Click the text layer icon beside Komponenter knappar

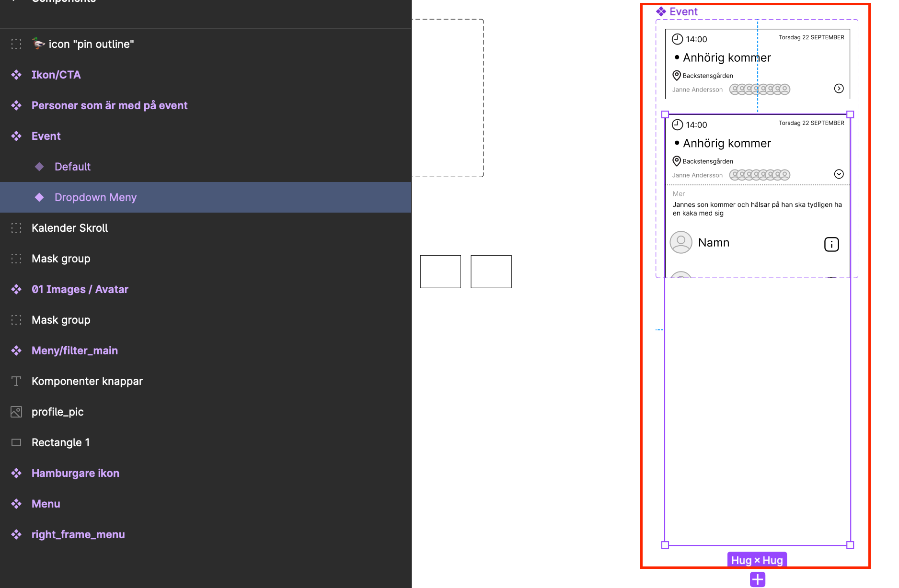point(16,381)
